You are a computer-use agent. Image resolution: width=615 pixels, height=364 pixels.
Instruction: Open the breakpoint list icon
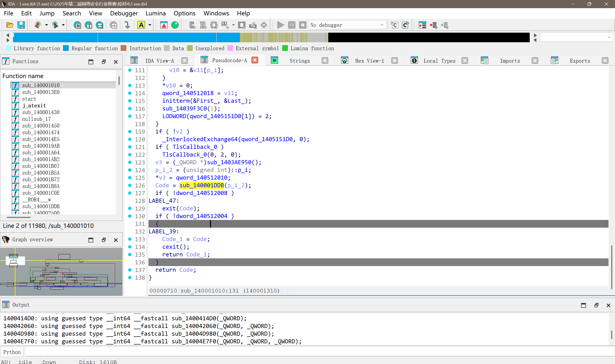coord(422,25)
